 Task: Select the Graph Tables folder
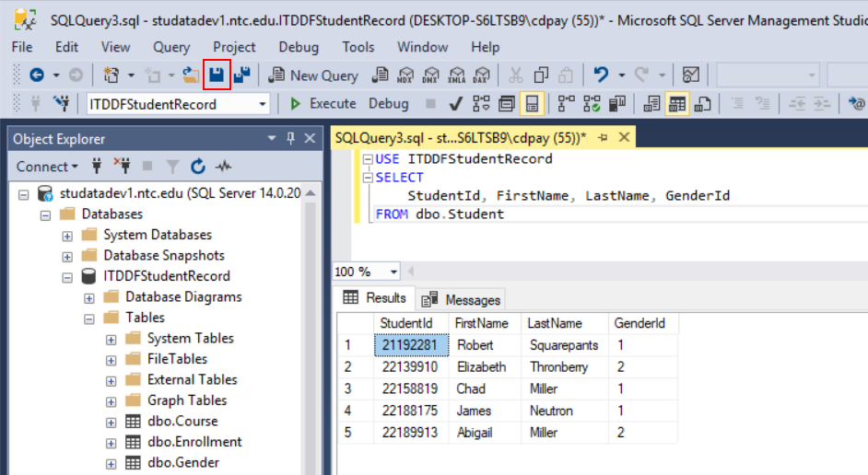click(x=186, y=400)
